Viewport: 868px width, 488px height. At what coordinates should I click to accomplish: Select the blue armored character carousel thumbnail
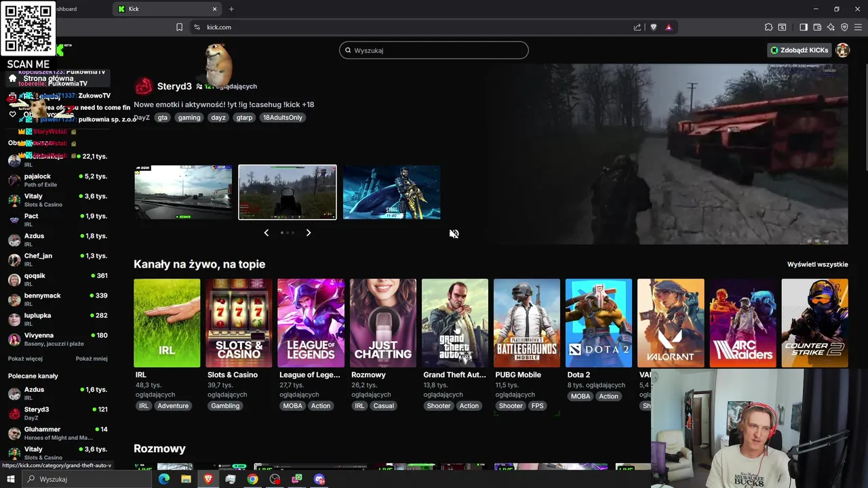click(392, 192)
